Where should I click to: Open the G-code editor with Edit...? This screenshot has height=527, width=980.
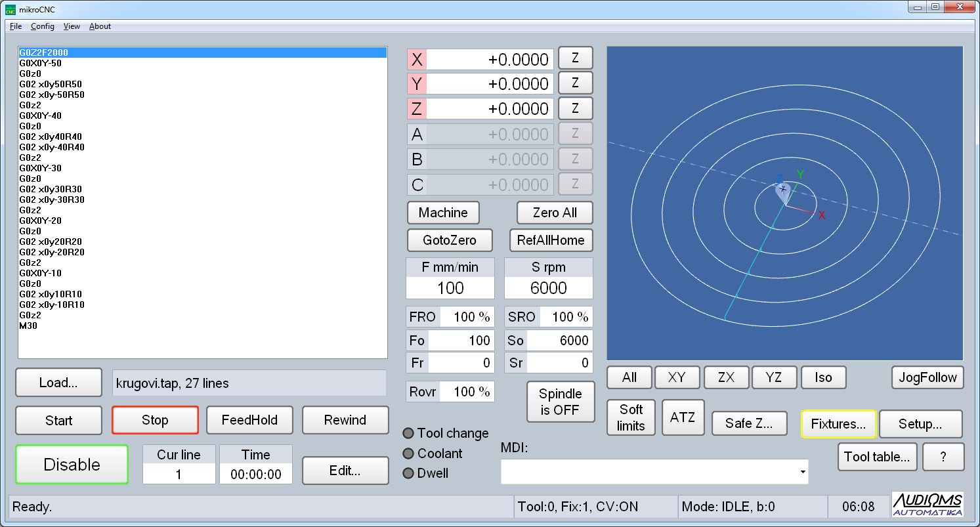pyautogui.click(x=345, y=471)
